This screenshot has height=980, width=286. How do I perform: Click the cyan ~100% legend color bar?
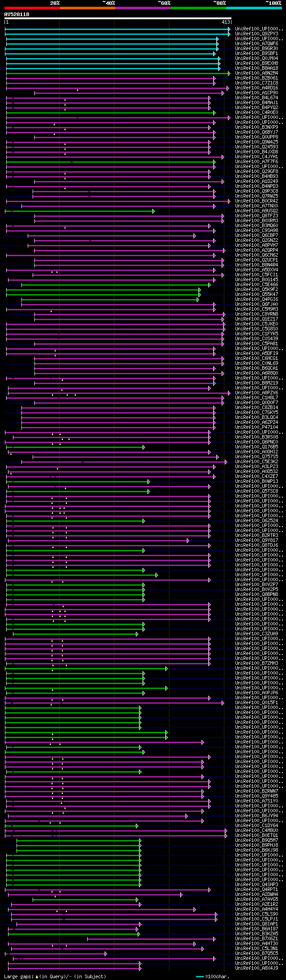tap(254, 8)
